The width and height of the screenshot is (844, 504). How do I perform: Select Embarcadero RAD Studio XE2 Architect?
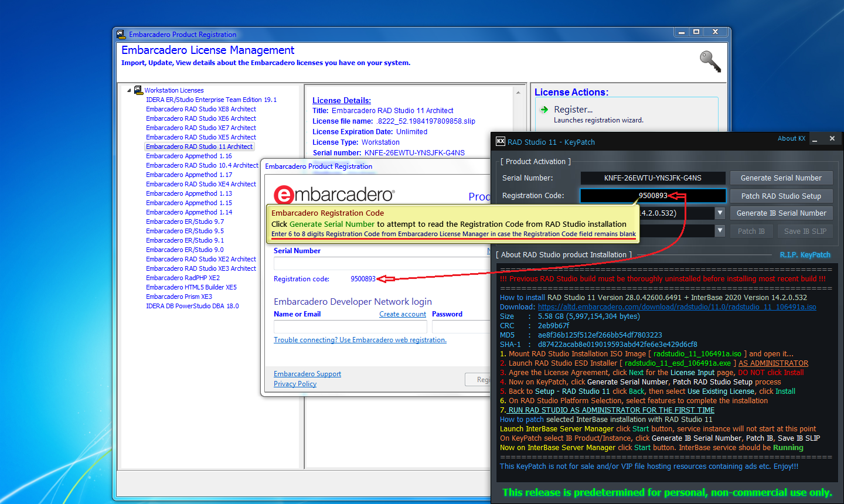tap(201, 259)
